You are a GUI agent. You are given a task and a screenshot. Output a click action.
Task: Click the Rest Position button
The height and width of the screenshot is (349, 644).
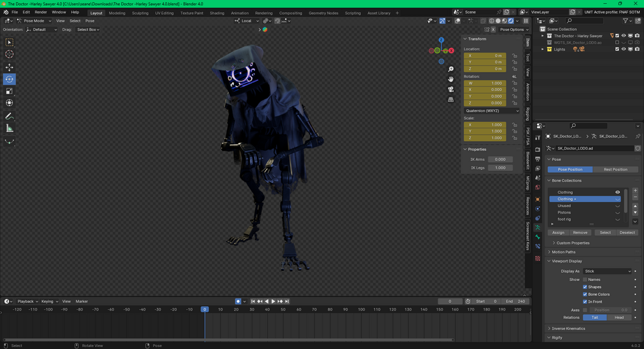(615, 169)
